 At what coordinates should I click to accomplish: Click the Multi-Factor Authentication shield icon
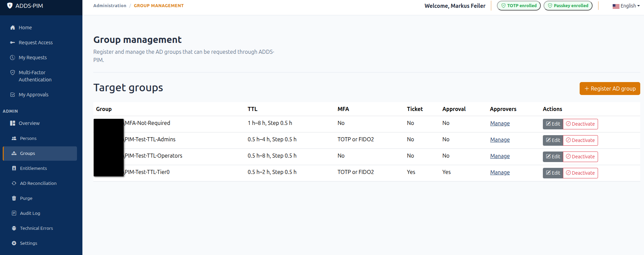click(13, 73)
